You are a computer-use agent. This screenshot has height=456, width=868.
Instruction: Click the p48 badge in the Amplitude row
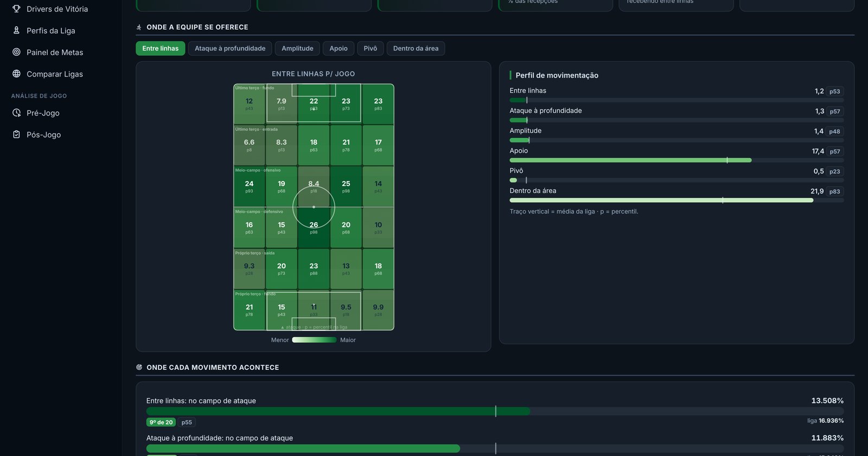point(834,132)
